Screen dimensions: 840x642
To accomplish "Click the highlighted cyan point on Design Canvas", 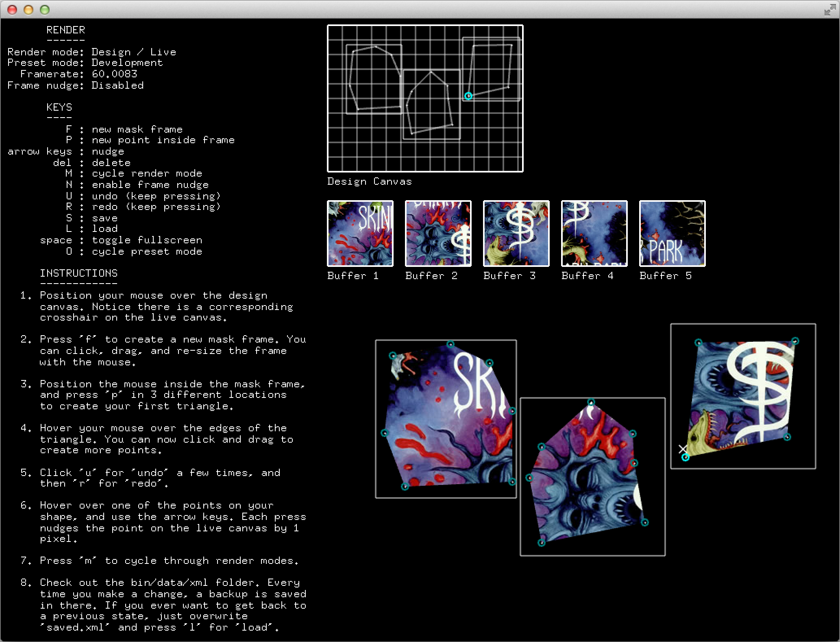I will pos(468,96).
